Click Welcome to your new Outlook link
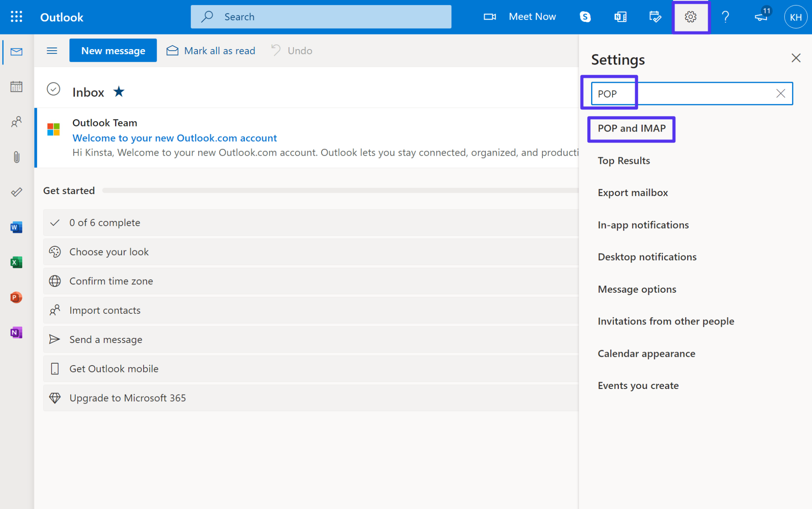The height and width of the screenshot is (509, 812). (x=175, y=137)
